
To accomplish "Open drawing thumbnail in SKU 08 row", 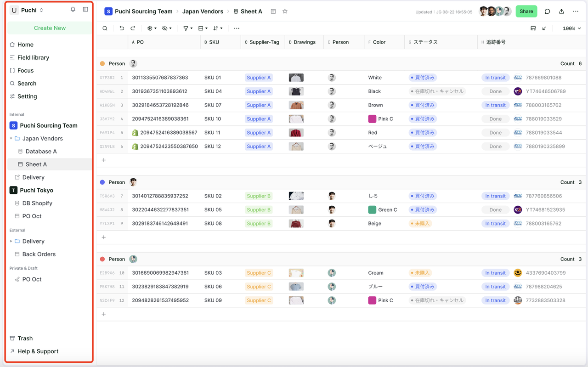I will 296,224.
